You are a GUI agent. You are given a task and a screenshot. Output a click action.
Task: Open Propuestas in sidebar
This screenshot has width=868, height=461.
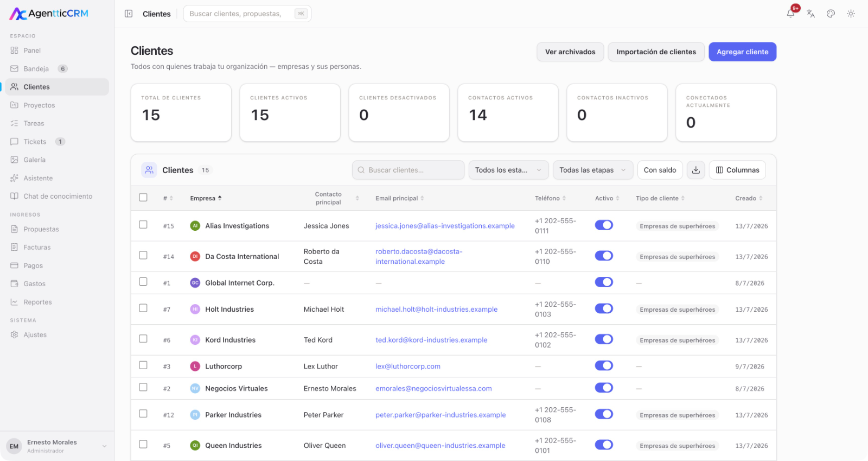(x=57, y=229)
